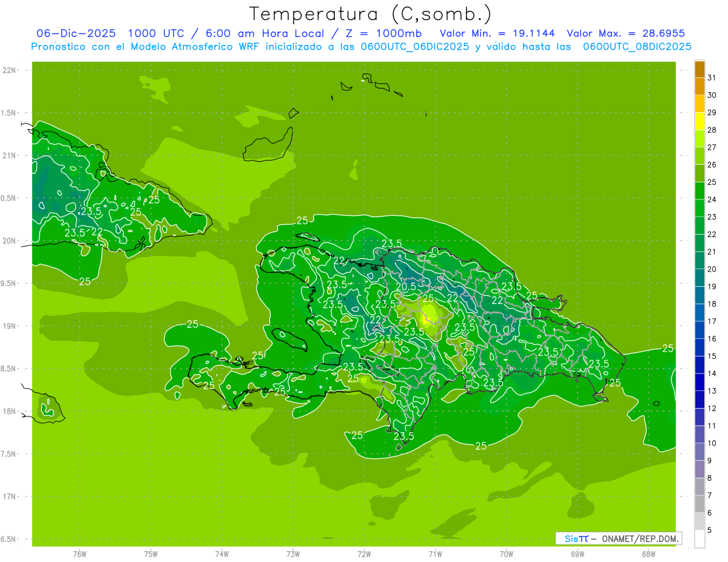Click the gold colorbar swatch between 29 and 30
The height and width of the screenshot is (562, 728).
point(700,104)
